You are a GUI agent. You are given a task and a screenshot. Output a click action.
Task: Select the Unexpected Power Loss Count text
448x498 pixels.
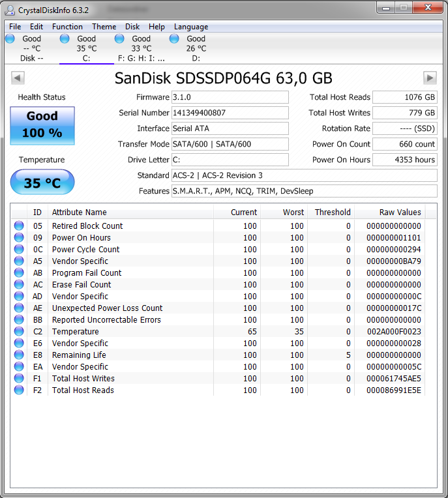point(108,308)
